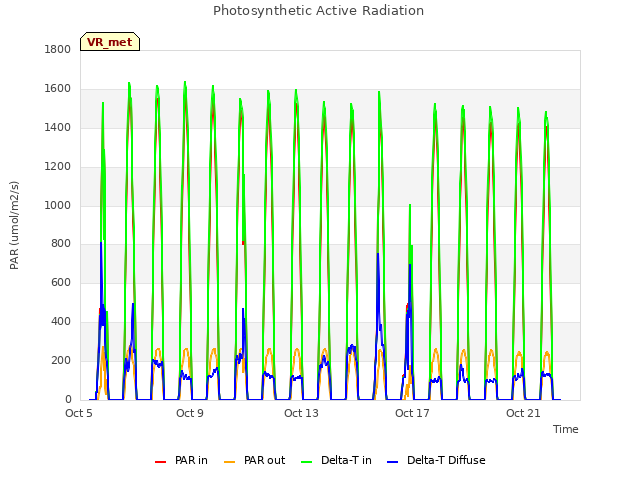Click the Time axis title
The image size is (640, 480).
pyautogui.click(x=566, y=429)
